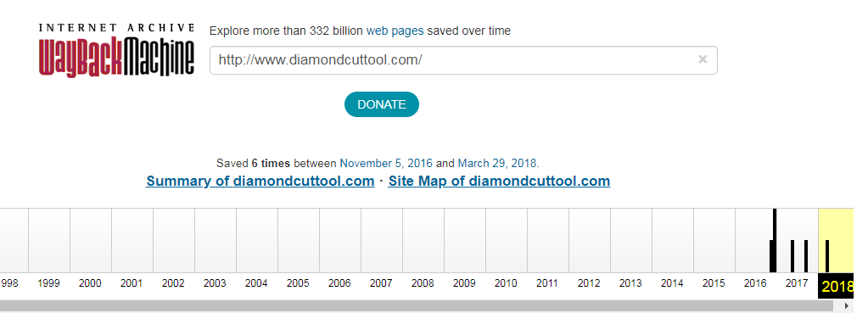The image size is (868, 330).
Task: Click the DONATE button
Action: click(382, 104)
